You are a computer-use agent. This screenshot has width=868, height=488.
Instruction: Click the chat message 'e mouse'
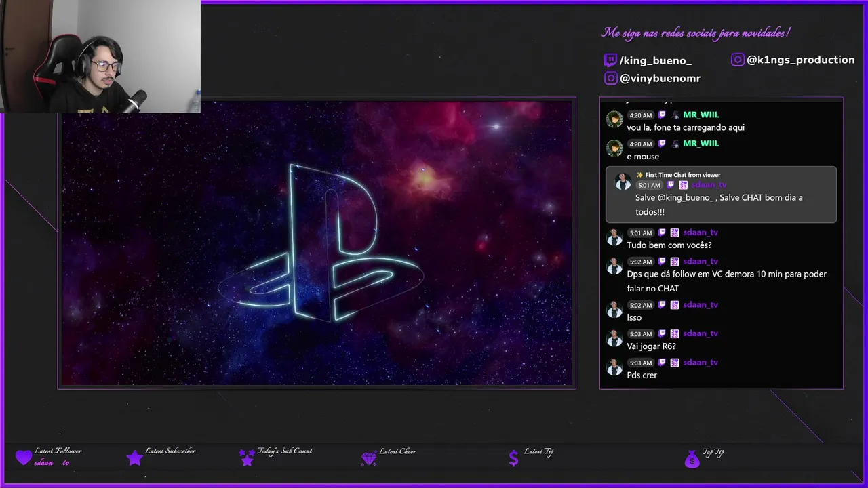point(643,157)
